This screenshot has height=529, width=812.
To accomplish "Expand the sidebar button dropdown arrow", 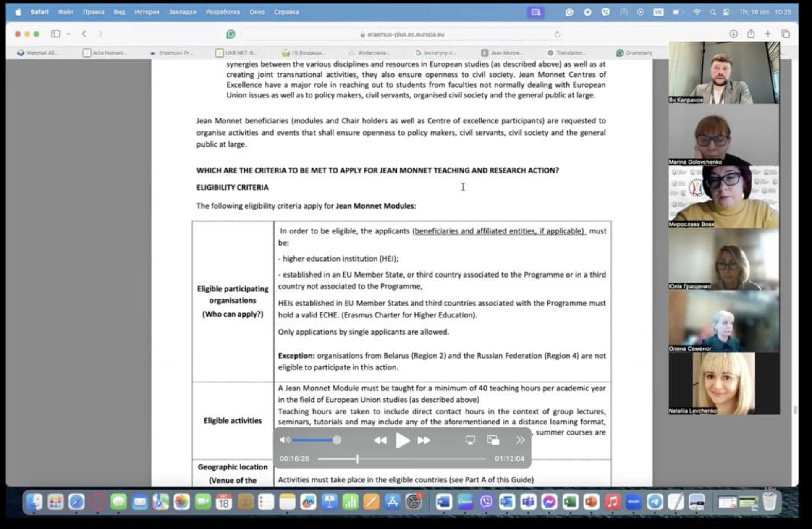I will pyautogui.click(x=68, y=34).
